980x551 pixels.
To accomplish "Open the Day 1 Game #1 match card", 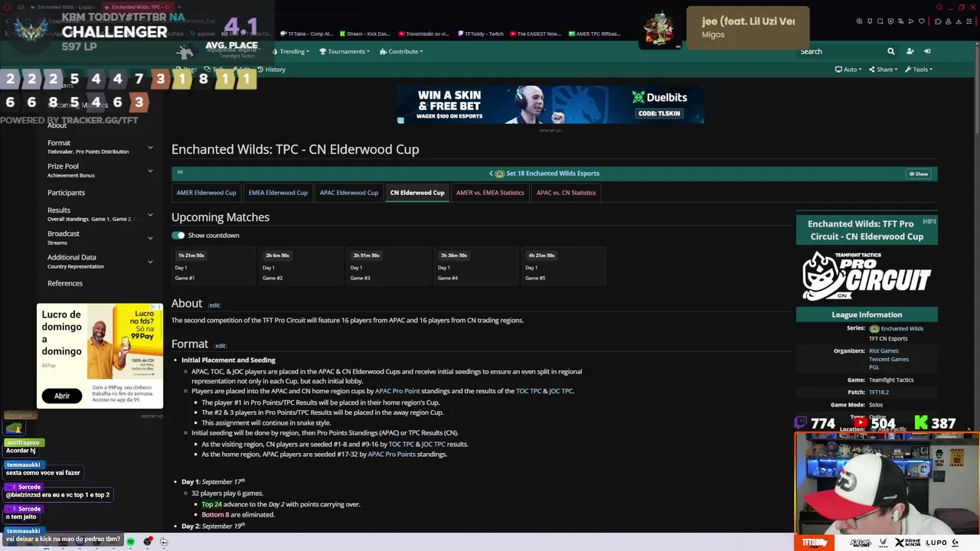I will [x=213, y=266].
